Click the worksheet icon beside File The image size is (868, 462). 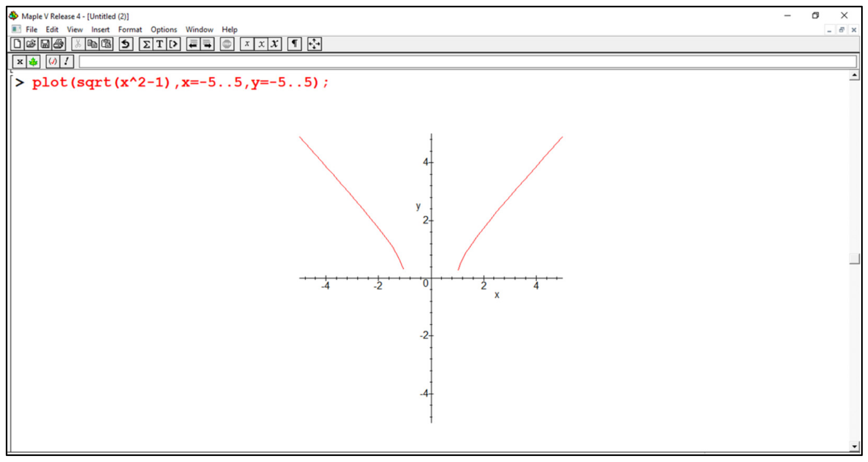[x=16, y=29]
